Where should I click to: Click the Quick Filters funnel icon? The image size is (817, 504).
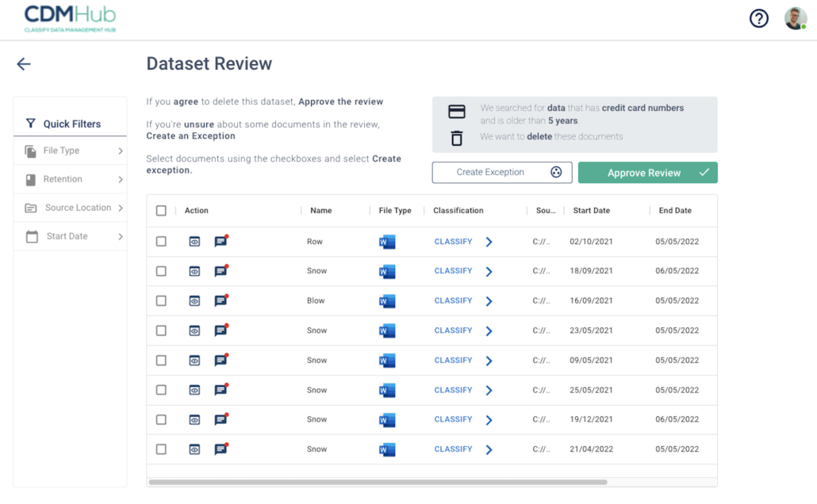[x=30, y=124]
